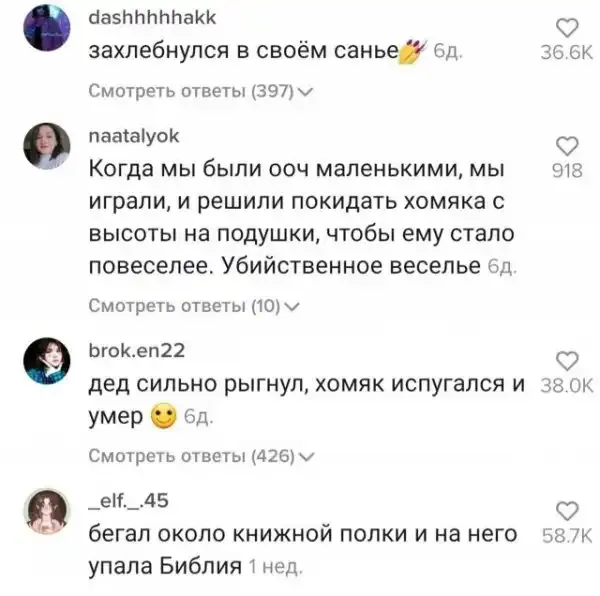Open naatalyok's profile picture
Image resolution: width=600 pixels, height=596 pixels.
pos(47,146)
